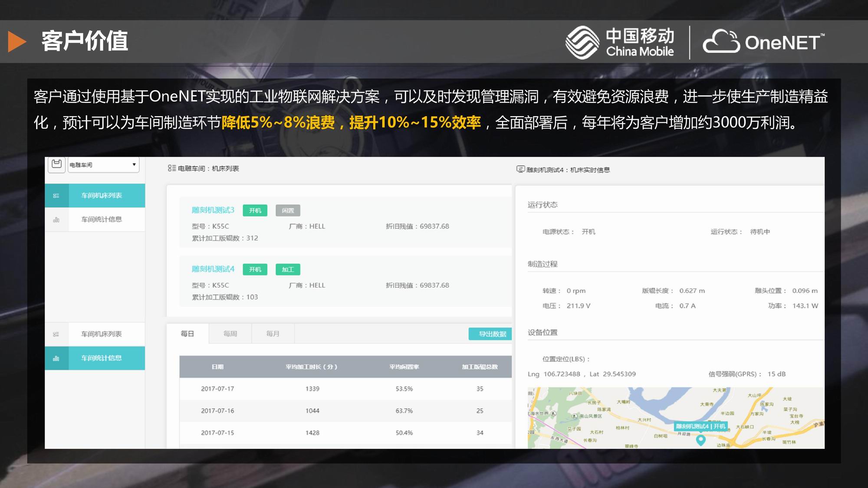The width and height of the screenshot is (868, 488).
Task: Select the 每日 tab
Action: click(187, 334)
